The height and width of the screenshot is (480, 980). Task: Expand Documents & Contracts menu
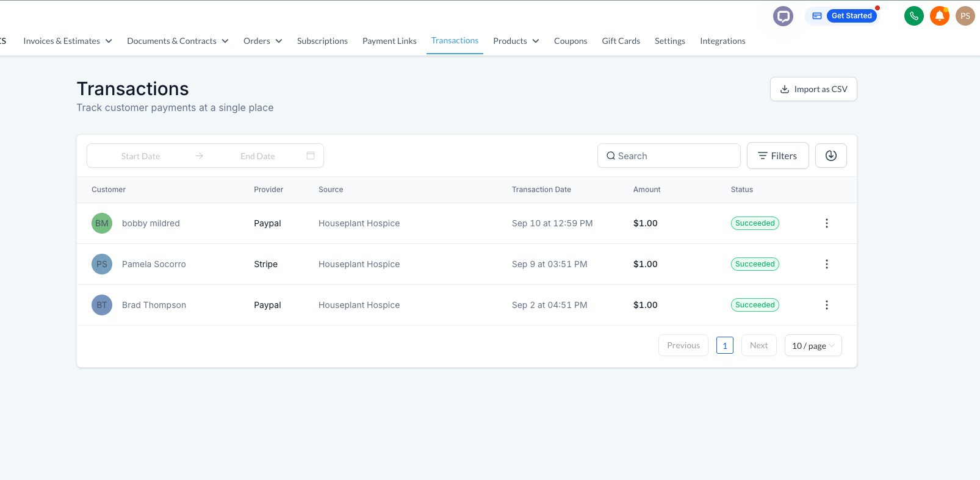178,41
